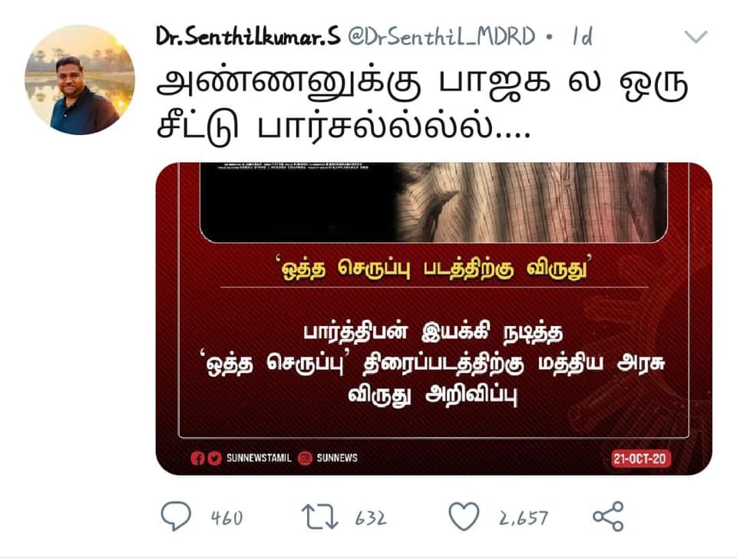Expand the tweet options chevron
Screen dimensions: 737x560
(696, 37)
